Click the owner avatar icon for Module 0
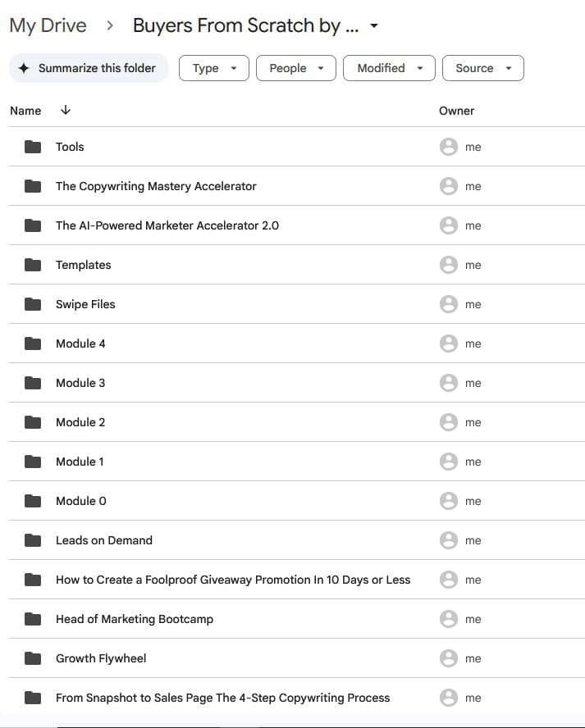 click(448, 501)
